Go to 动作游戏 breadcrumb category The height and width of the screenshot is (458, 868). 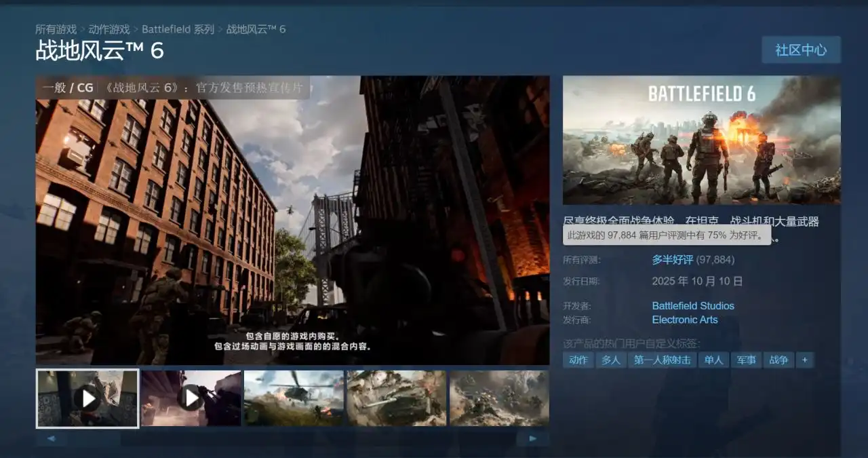click(x=109, y=29)
